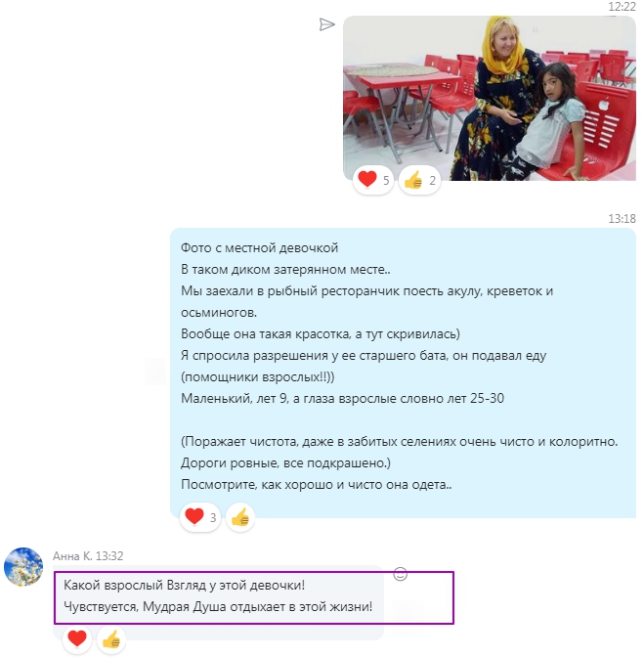This screenshot has height=658, width=644.
Task: Click the 13:32 time next to Анна К.
Action: [109, 556]
